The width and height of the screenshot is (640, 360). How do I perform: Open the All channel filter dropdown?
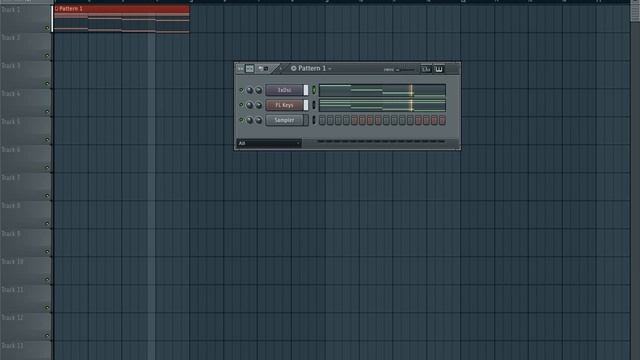point(269,143)
